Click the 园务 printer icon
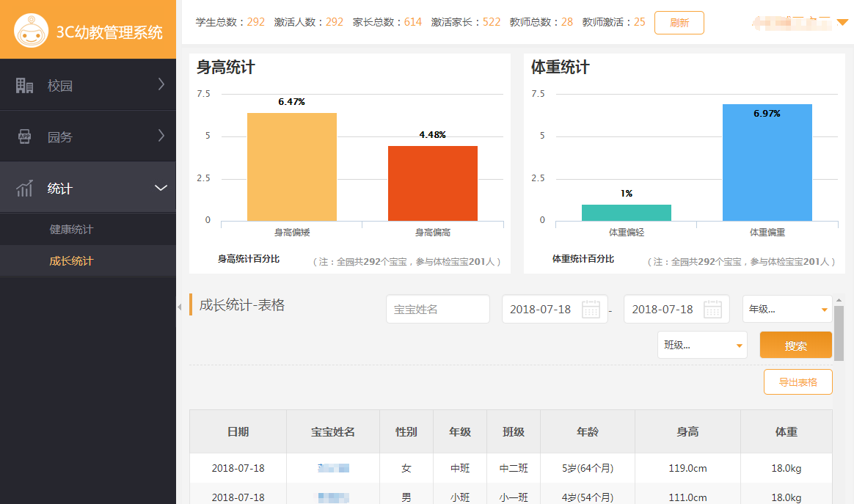 (x=24, y=137)
